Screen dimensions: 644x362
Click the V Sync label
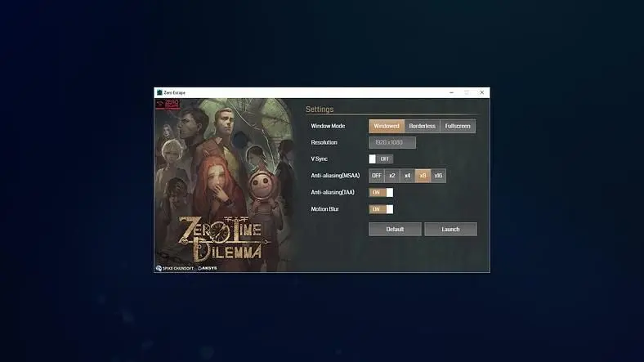click(x=319, y=159)
